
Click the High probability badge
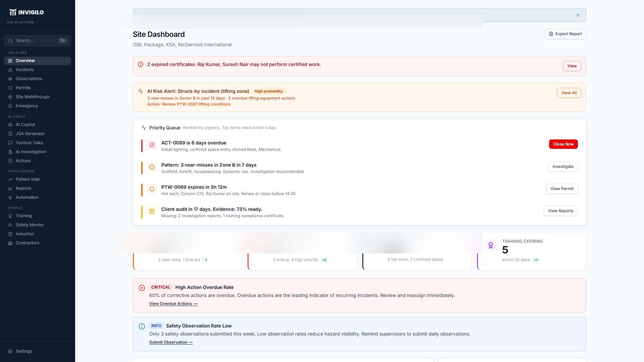pyautogui.click(x=268, y=91)
